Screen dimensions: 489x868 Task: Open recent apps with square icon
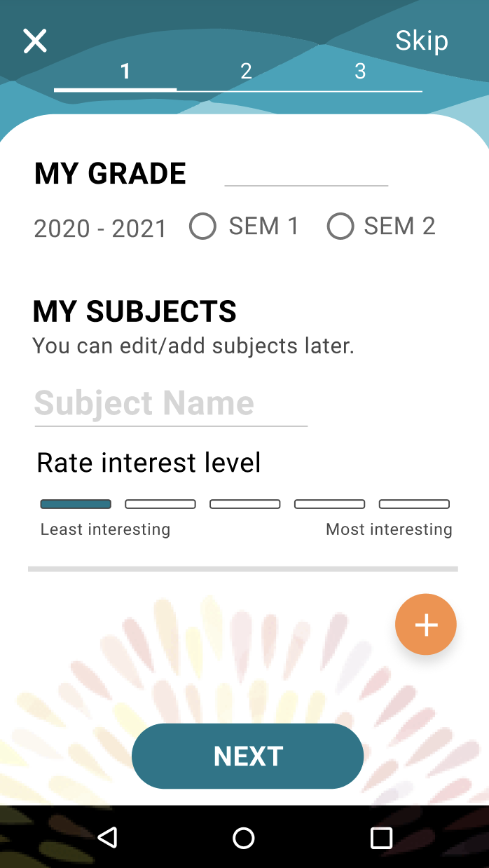(x=381, y=838)
